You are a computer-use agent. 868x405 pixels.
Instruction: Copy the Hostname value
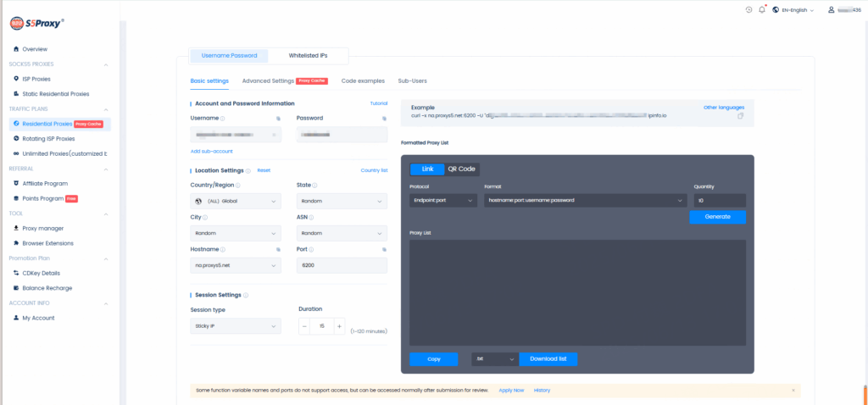tap(278, 250)
